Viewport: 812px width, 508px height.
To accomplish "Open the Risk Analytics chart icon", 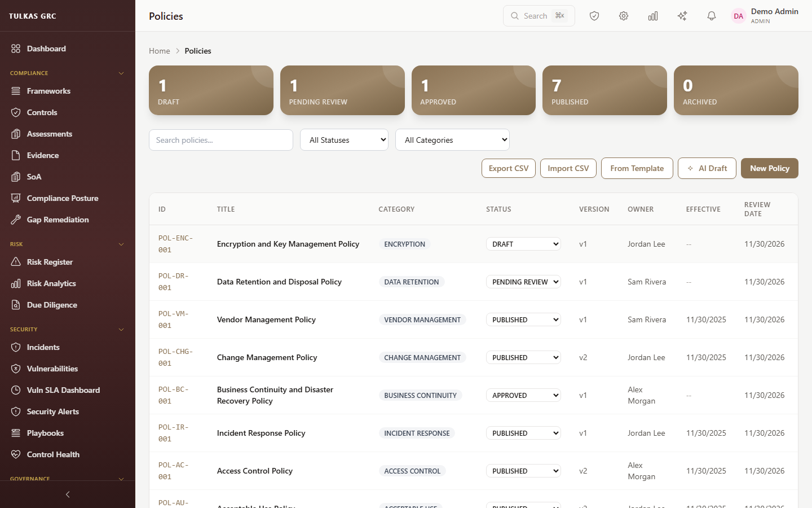I will [16, 283].
